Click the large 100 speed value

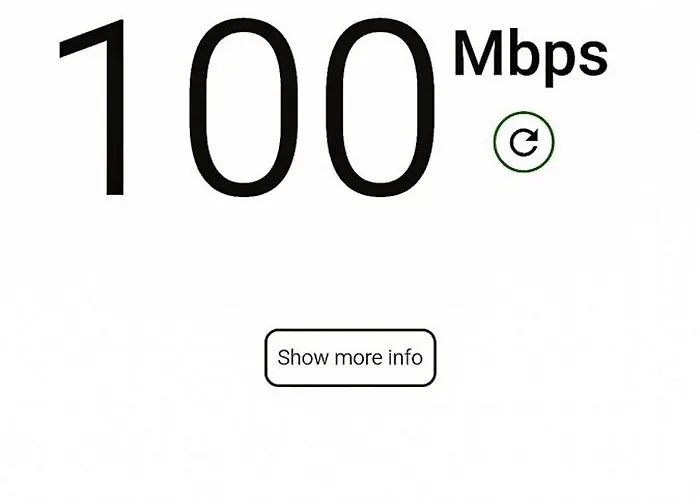(x=247, y=108)
